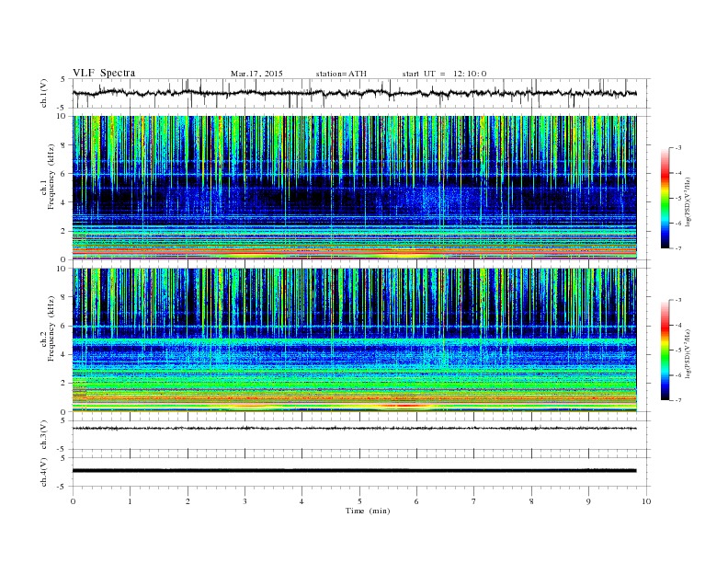This screenshot has height=563, width=728.
Task: Click time axis tick label "3"
Action: click(x=245, y=501)
